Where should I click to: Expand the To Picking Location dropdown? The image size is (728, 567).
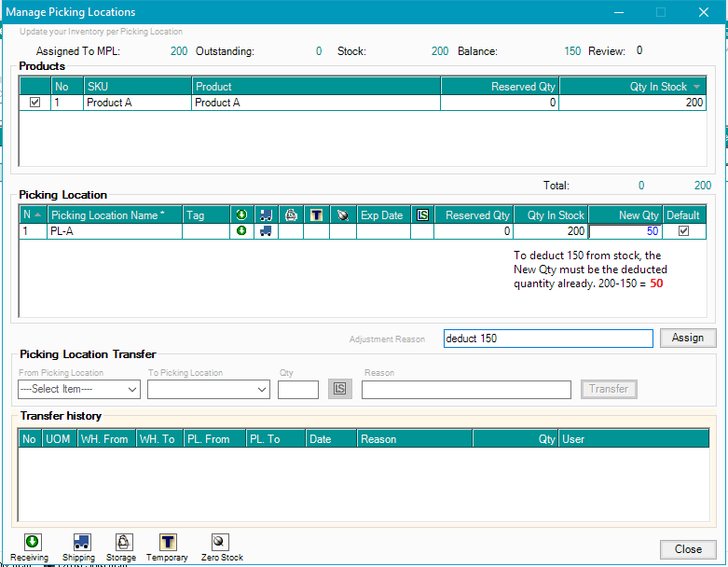(207, 389)
